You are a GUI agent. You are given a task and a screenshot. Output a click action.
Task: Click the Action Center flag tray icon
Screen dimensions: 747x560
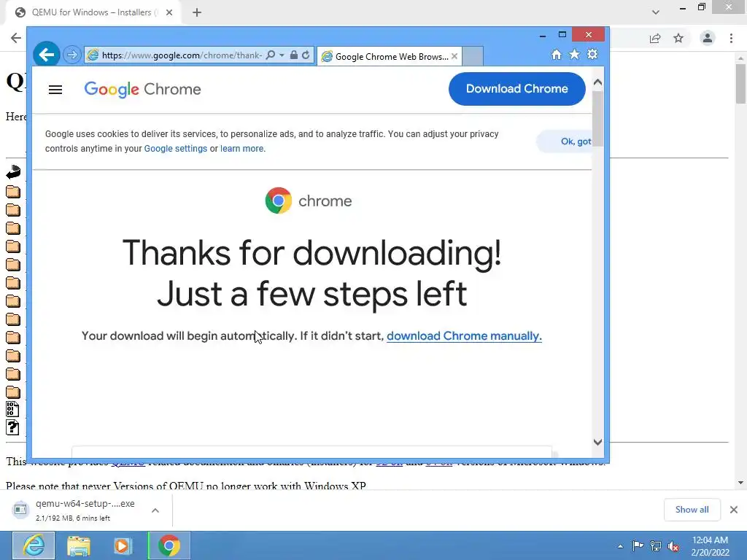[x=638, y=545]
